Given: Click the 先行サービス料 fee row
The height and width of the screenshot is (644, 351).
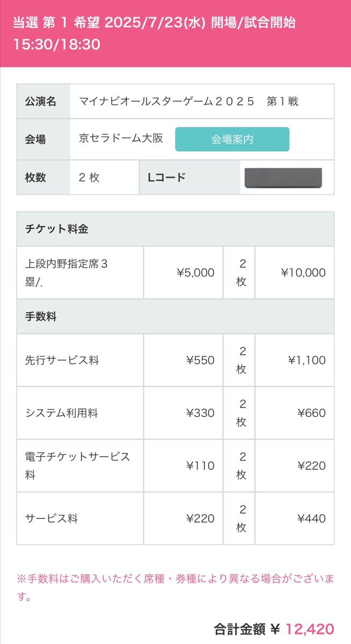Looking at the screenshot, I should [175, 360].
